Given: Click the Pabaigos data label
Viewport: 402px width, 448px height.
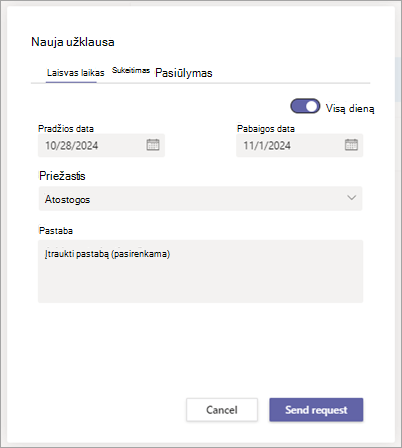Looking at the screenshot, I should point(266,129).
